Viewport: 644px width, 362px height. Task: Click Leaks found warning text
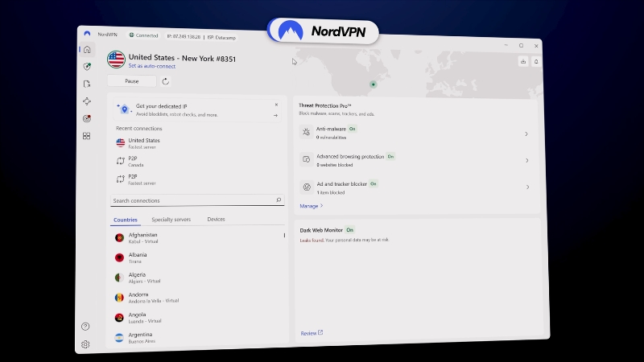[312, 240]
